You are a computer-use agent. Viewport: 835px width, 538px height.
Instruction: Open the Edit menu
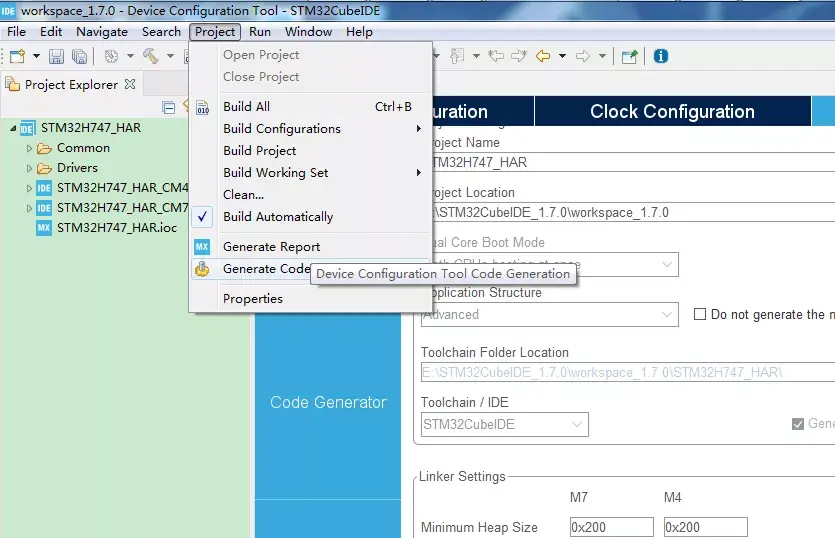point(51,32)
